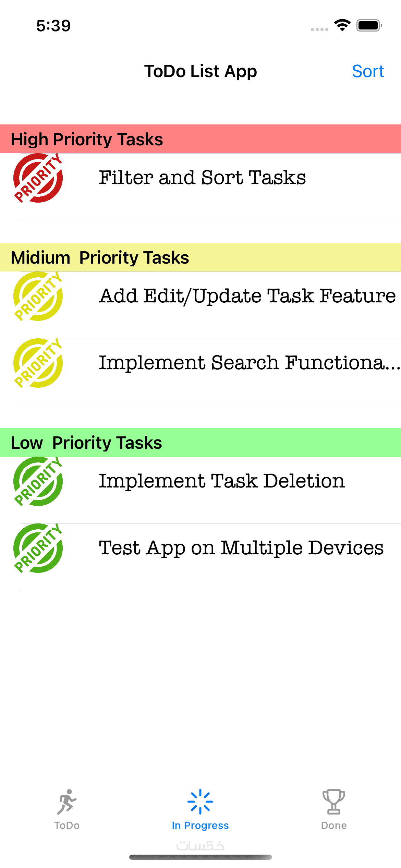Tap green priority icon beside Implement Task Deletion
Image resolution: width=401 pixels, height=868 pixels.
pos(38,481)
